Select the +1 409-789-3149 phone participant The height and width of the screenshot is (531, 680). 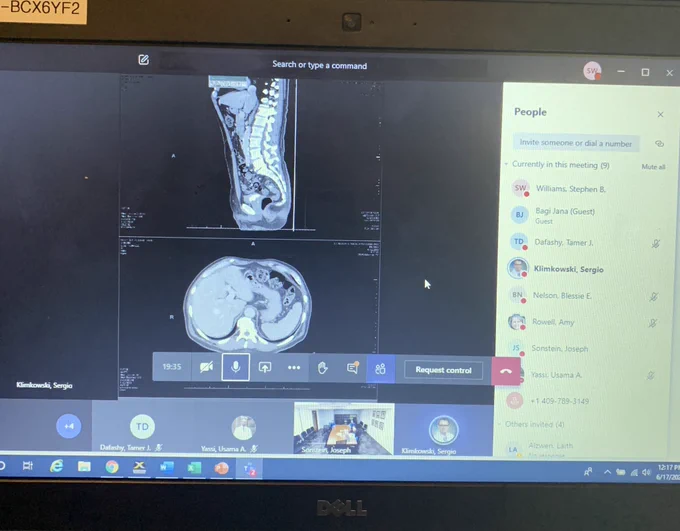point(559,401)
